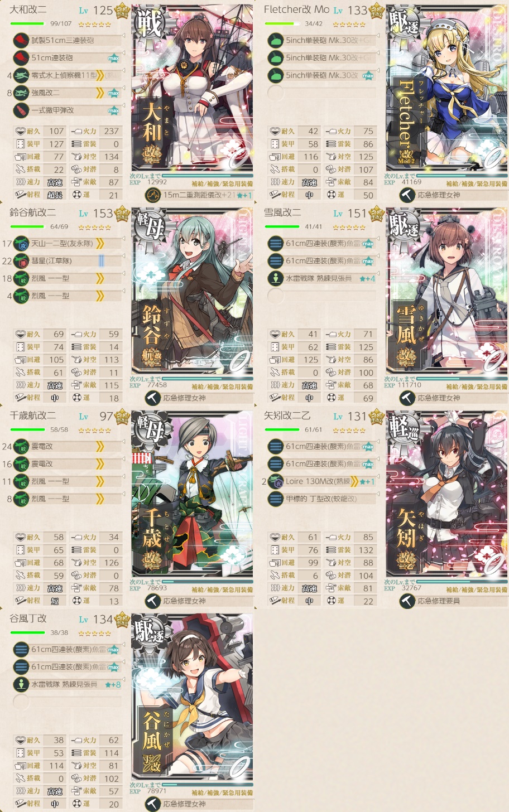Click the rangefinder icon next to 15m二重測距儀改
Screen dimensions: 509x812
point(152,195)
